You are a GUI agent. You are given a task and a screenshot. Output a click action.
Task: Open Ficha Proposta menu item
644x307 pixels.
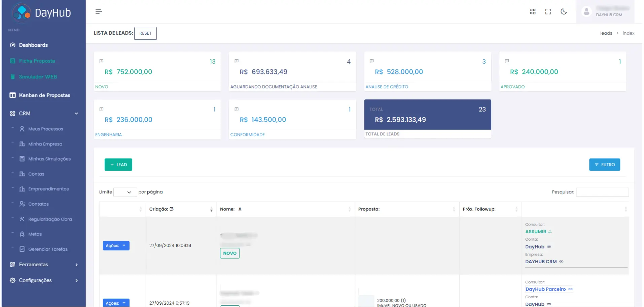tap(37, 61)
